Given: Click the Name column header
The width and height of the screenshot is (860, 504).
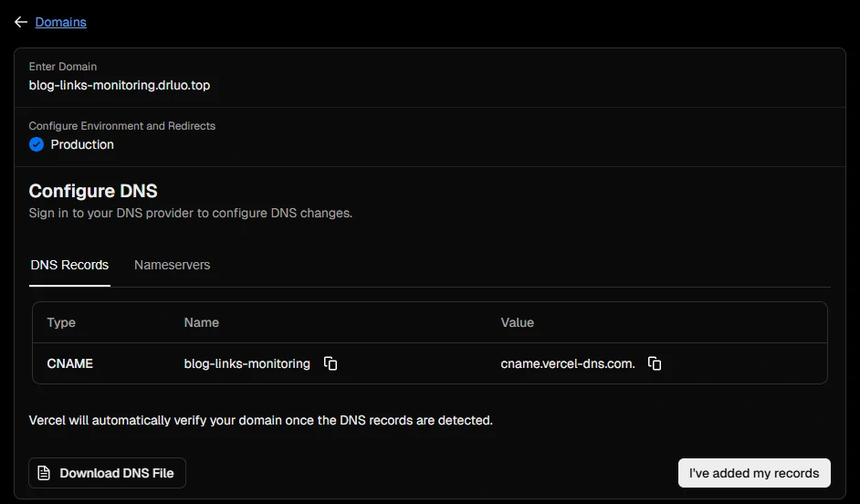Looking at the screenshot, I should pyautogui.click(x=201, y=322).
